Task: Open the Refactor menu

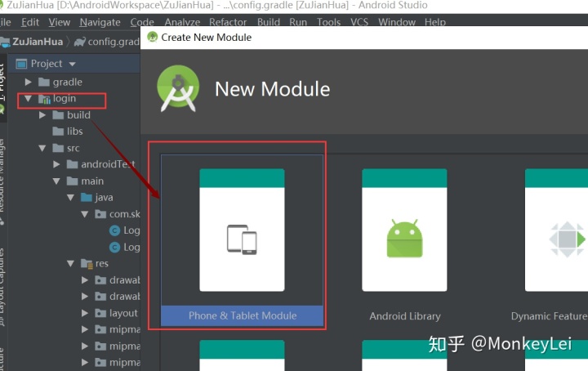Action: [x=228, y=22]
